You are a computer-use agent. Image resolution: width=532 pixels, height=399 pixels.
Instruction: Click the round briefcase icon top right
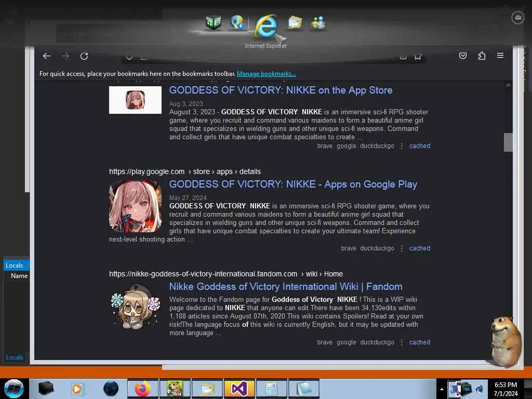(x=518, y=18)
